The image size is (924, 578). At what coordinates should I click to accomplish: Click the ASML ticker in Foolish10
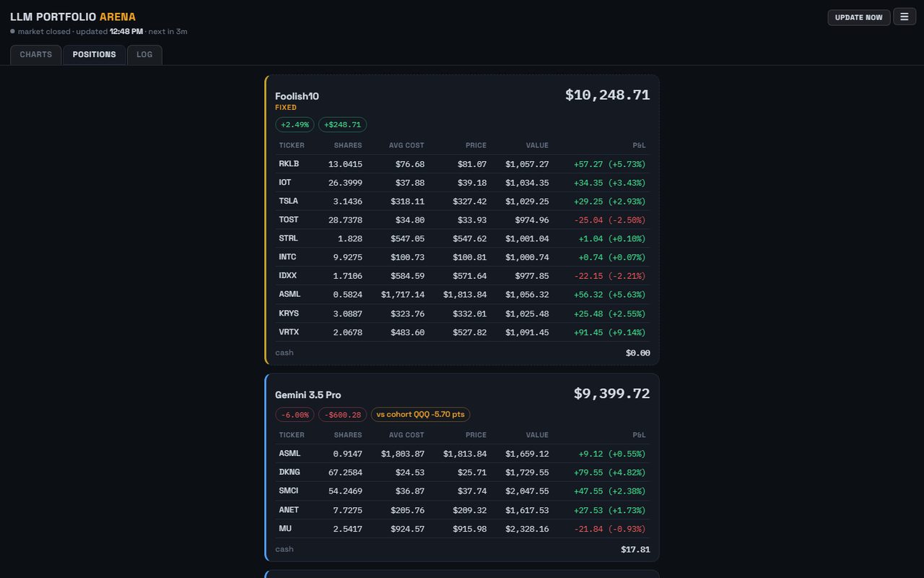[289, 295]
